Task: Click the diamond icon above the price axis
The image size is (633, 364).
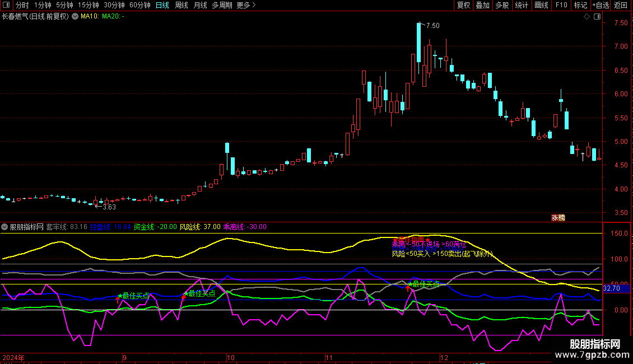Action: click(x=587, y=17)
